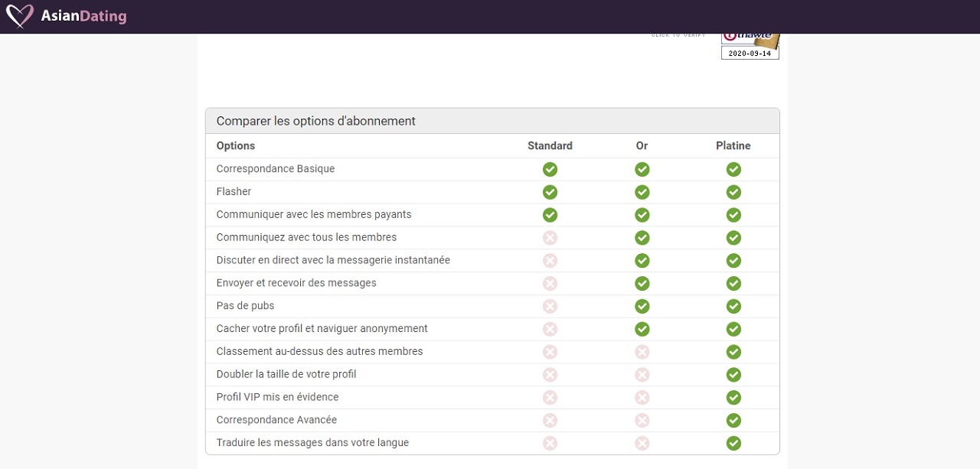Click Or checkmark for Flasher row
The width and height of the screenshot is (980, 469).
coord(642,192)
